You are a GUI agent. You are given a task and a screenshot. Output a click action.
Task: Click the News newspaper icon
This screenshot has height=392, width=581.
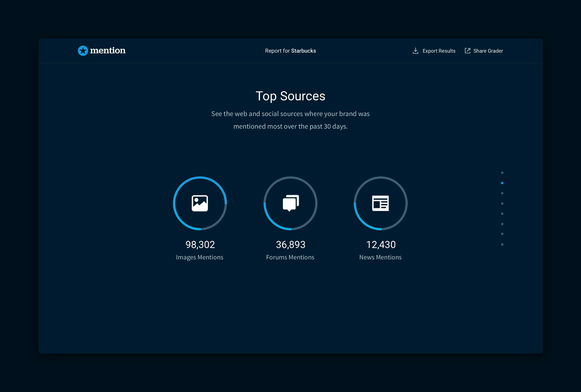pyautogui.click(x=381, y=203)
